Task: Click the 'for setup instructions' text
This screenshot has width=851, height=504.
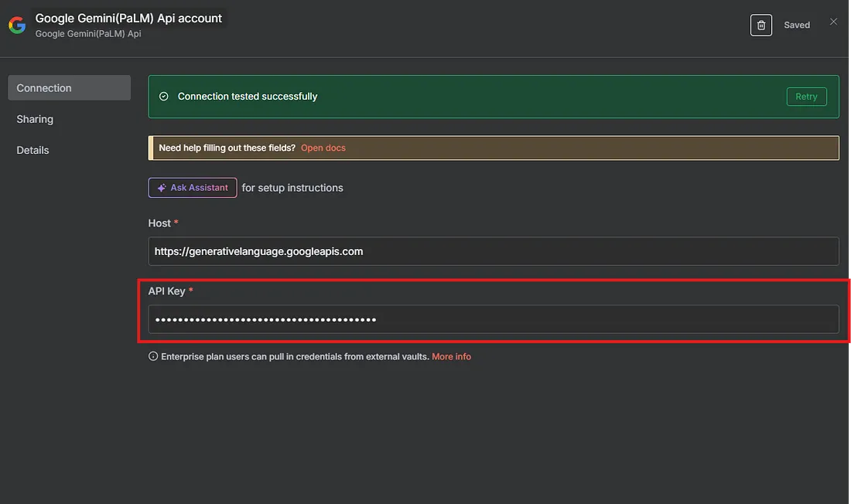Action: 292,188
